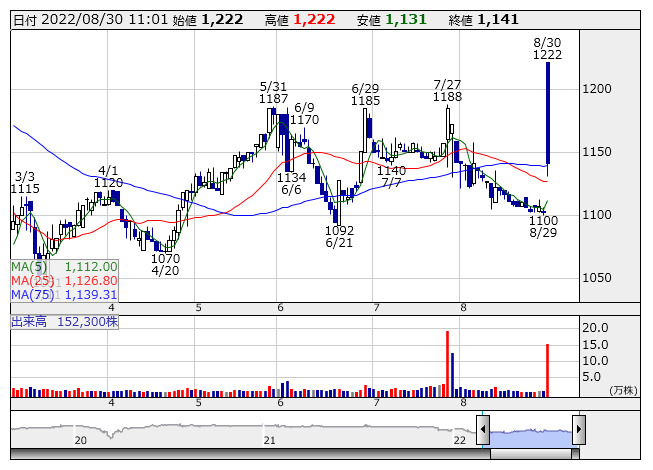Click the tallest red volume bar in late July
The width and height of the screenshot is (653, 470).
(447, 363)
